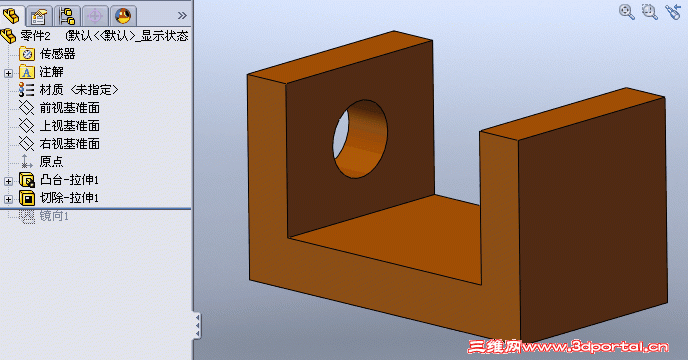The width and height of the screenshot is (688, 360).
Task: Click the Previous View icon
Action: click(673, 12)
